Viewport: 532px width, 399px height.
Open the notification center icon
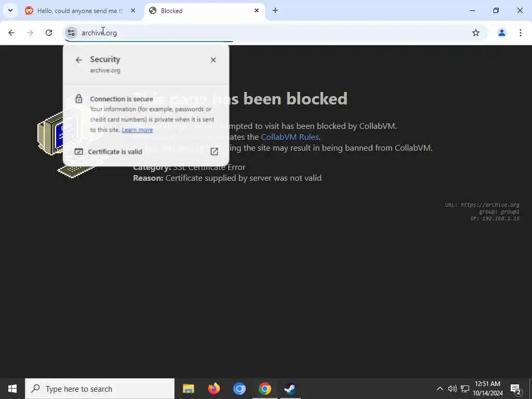pos(515,389)
